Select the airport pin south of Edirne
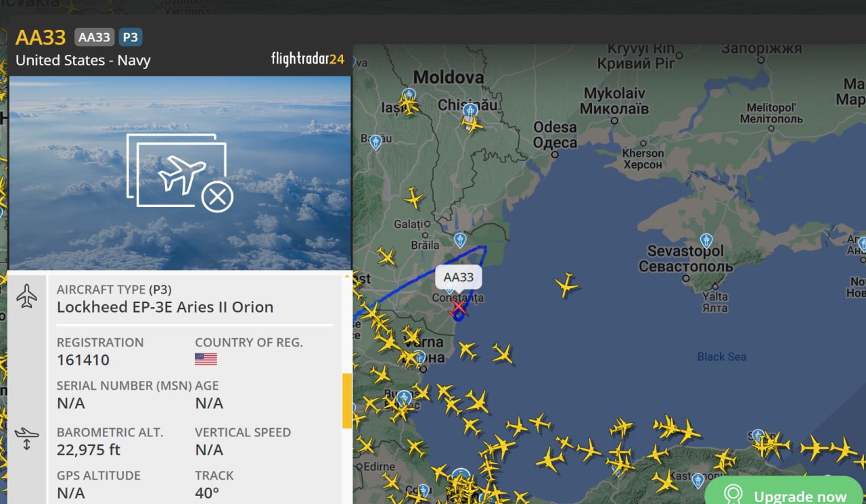This screenshot has height=504, width=866. click(x=424, y=490)
